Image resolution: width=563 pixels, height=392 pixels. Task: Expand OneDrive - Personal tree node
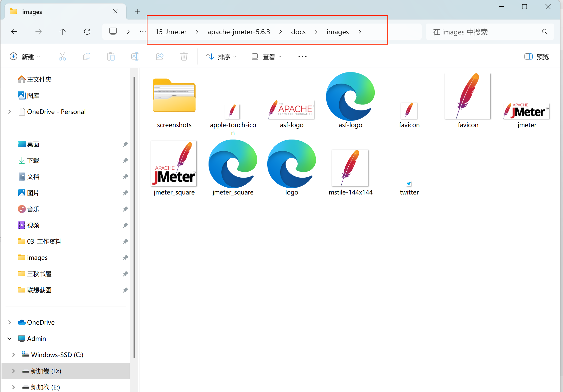(x=10, y=112)
